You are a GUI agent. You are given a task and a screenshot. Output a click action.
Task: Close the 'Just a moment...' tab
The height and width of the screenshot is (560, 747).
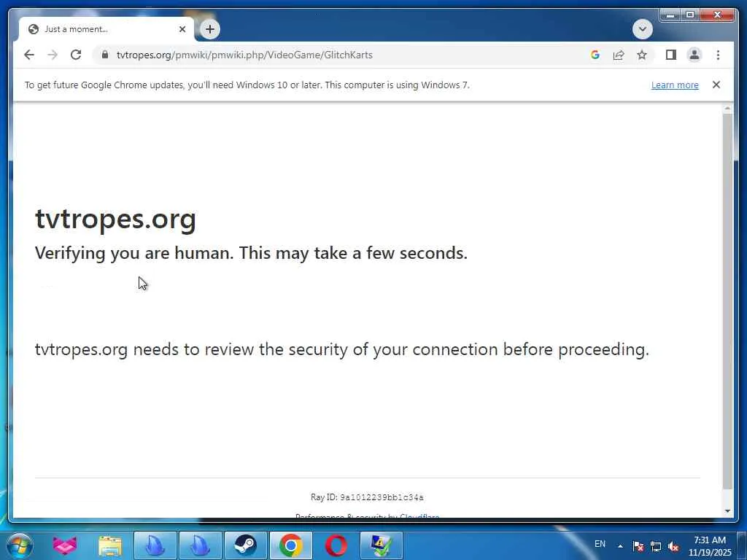182,29
